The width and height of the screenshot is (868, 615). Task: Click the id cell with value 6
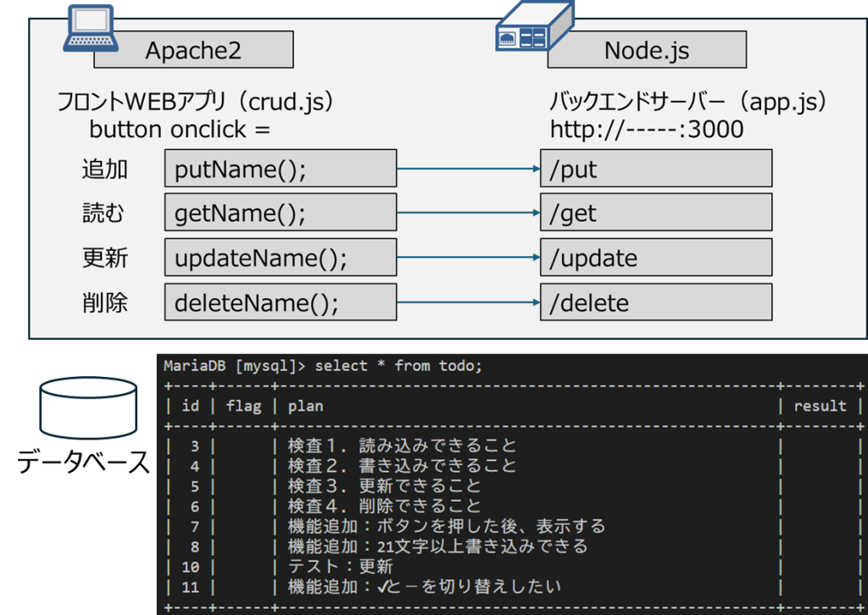click(x=195, y=507)
